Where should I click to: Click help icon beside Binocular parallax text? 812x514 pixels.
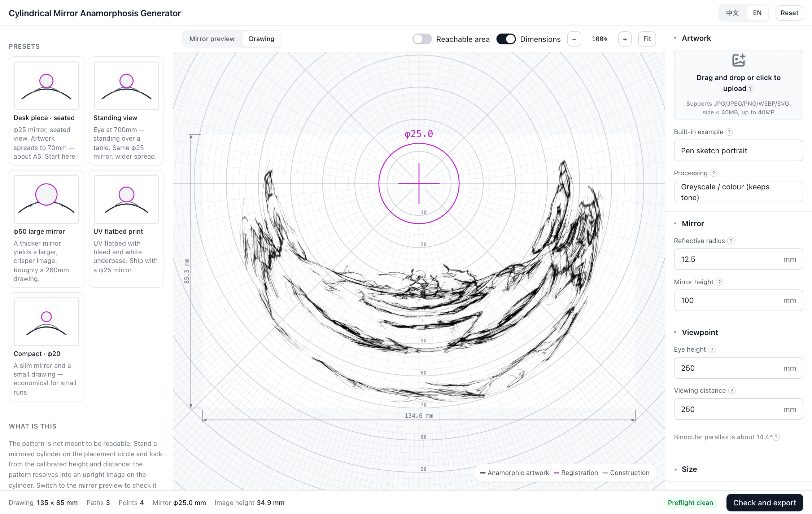pyautogui.click(x=776, y=437)
